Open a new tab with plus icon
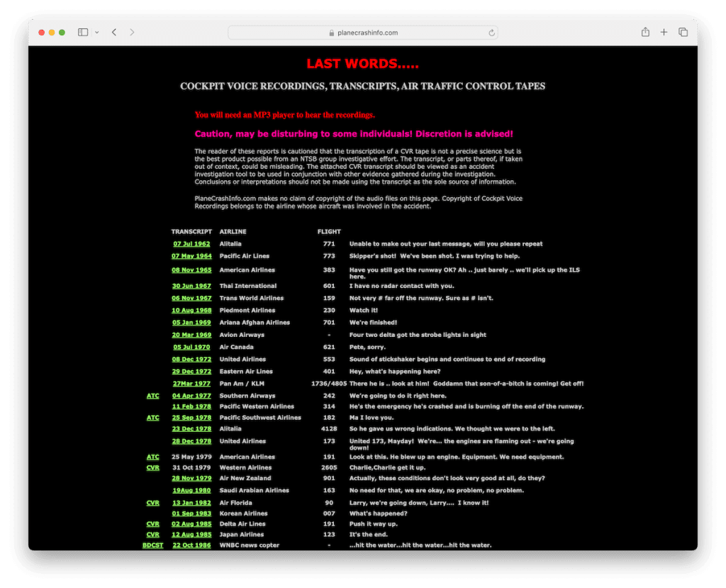726x588 pixels. tap(664, 32)
